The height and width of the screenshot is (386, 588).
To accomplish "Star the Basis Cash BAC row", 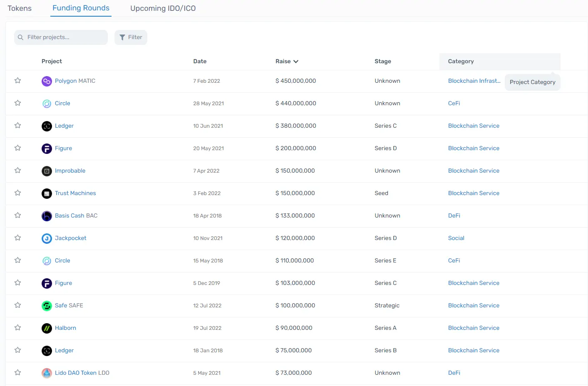I will click(x=17, y=215).
